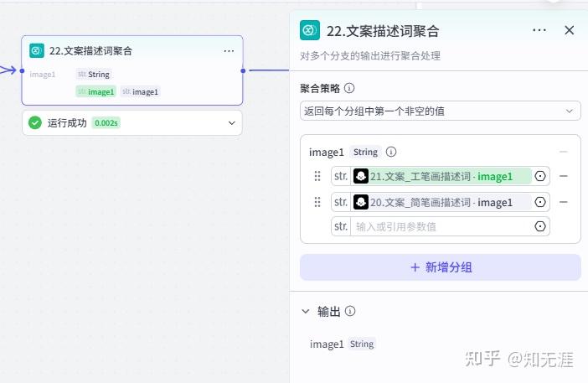Click the 运行成功 status text
The height and width of the screenshot is (383, 588).
67,123
